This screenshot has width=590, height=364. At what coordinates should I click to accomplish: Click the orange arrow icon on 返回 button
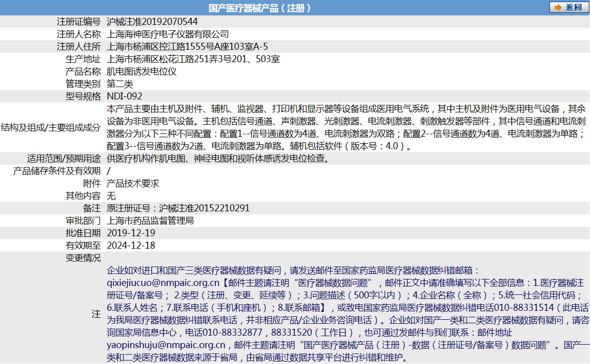tap(558, 7)
